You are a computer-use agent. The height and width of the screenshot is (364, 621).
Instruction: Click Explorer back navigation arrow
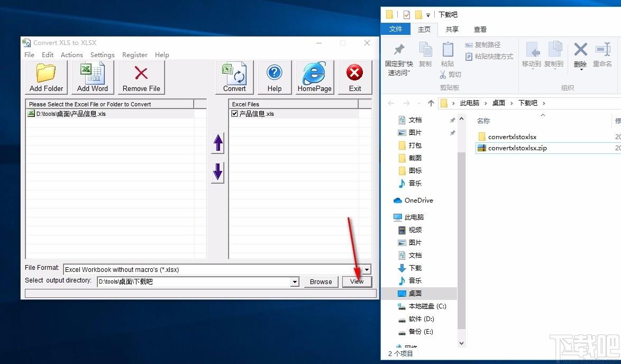(x=391, y=103)
